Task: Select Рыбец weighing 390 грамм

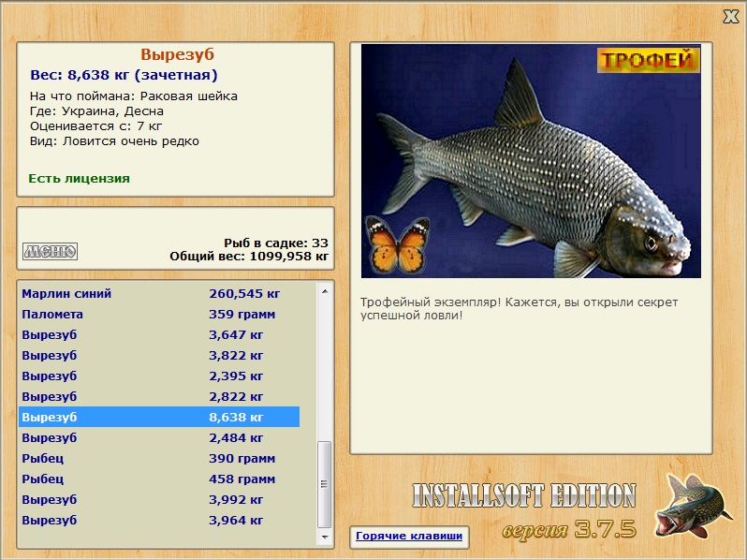Action: point(159,459)
